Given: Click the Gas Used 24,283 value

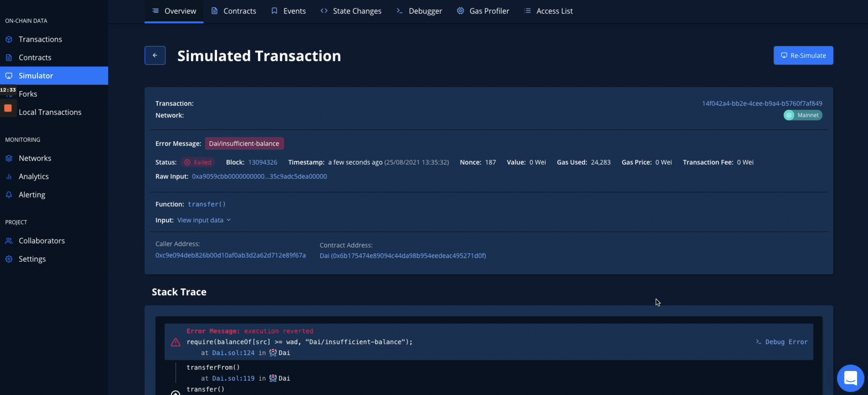Looking at the screenshot, I should click(x=600, y=163).
